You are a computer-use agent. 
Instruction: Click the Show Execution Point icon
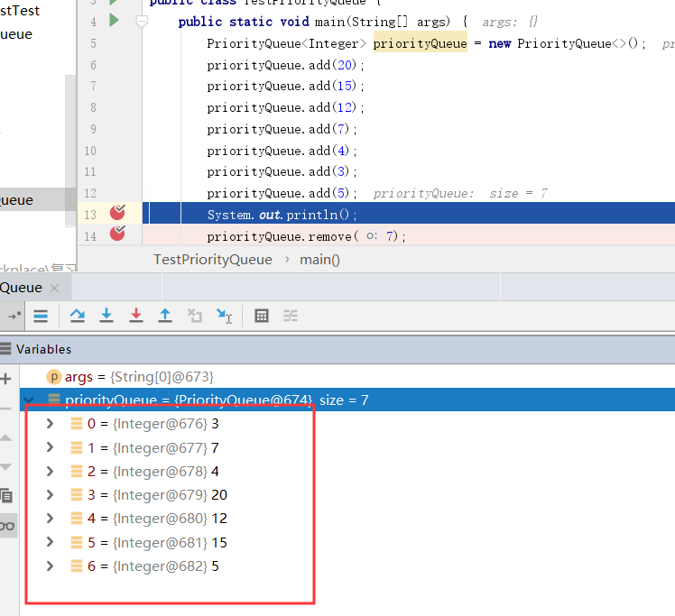41,317
